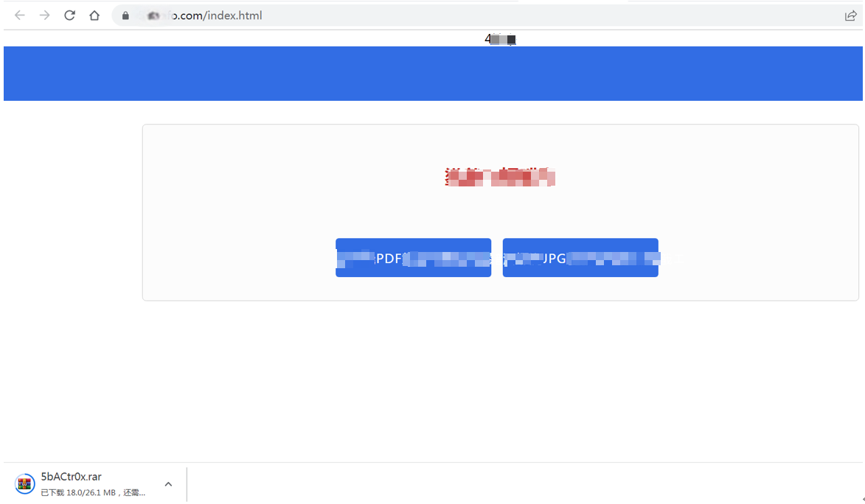The height and width of the screenshot is (504, 865).
Task: Click the blue JPG button
Action: click(x=580, y=258)
